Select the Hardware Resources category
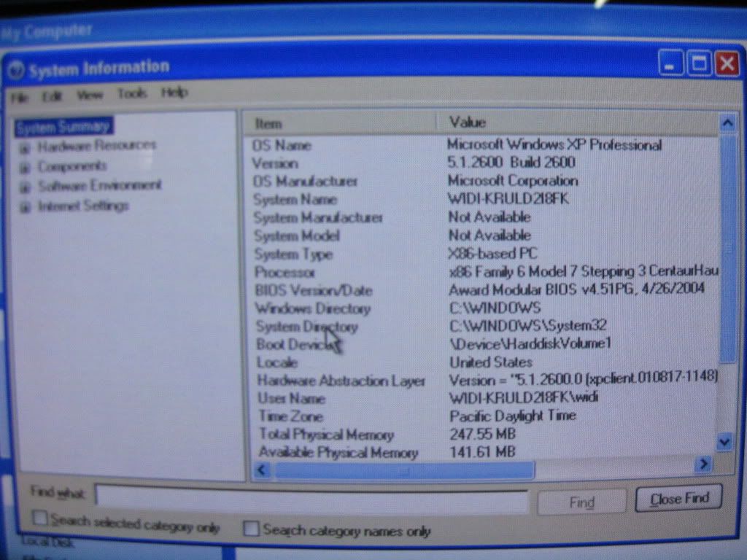The width and height of the screenshot is (747, 560). point(97,145)
